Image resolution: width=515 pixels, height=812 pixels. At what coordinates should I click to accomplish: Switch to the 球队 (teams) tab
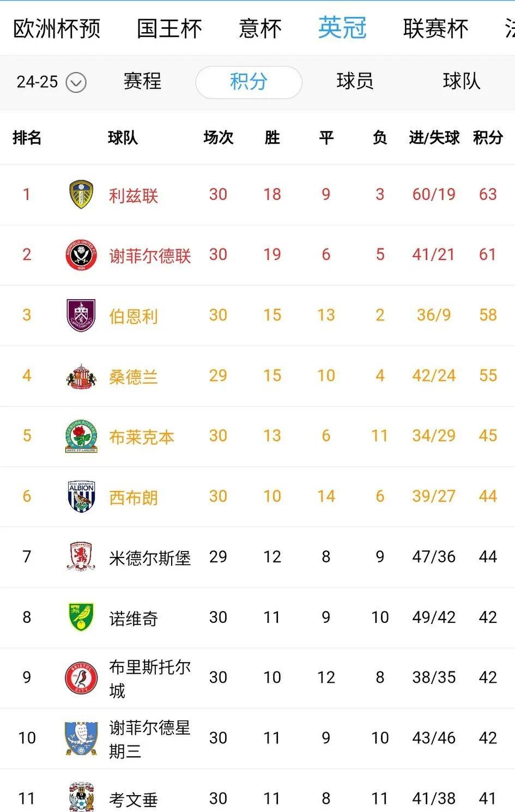[461, 82]
